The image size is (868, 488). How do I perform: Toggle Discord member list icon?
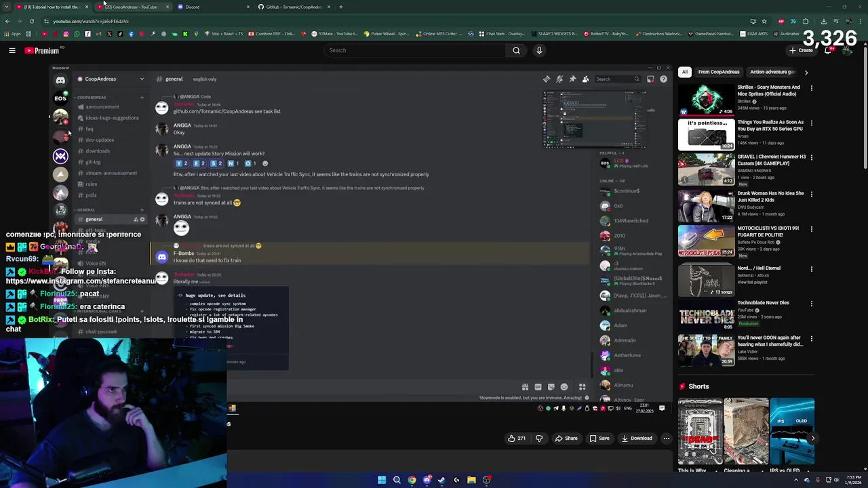point(585,79)
